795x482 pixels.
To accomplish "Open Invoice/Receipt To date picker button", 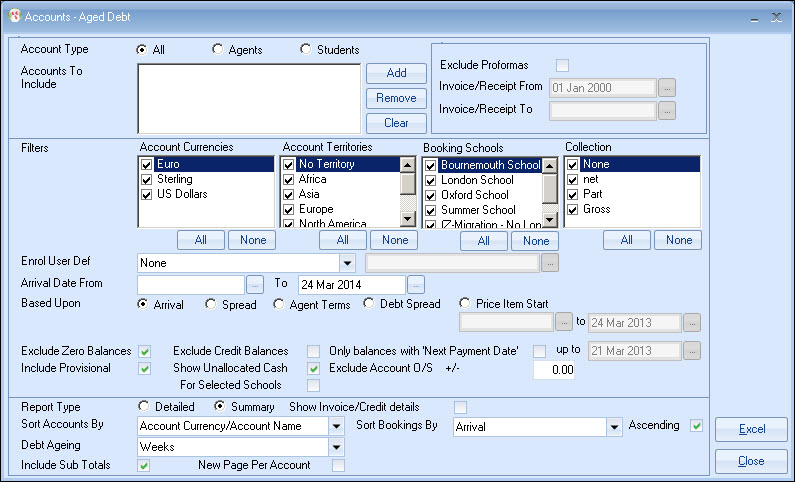I will pyautogui.click(x=667, y=110).
